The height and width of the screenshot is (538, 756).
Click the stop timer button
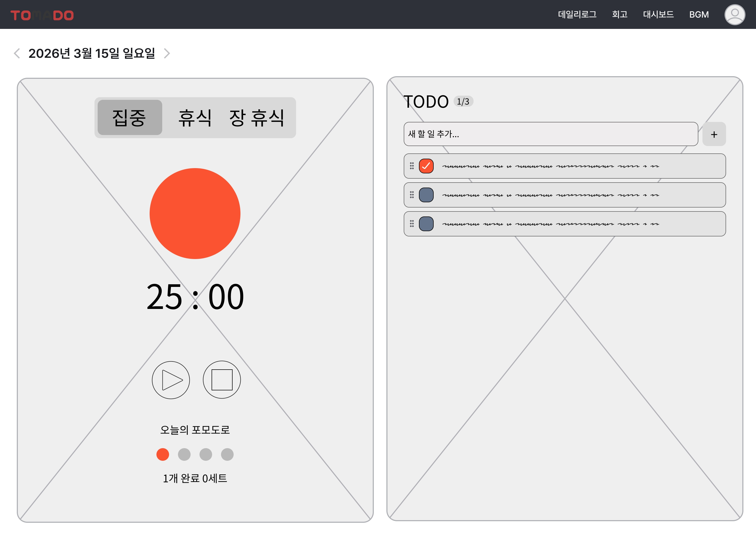click(x=222, y=380)
